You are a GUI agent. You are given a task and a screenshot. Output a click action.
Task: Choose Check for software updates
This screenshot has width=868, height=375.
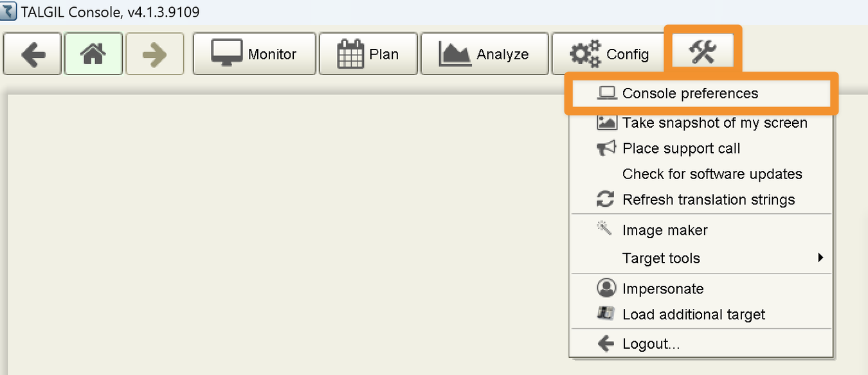[701, 174]
